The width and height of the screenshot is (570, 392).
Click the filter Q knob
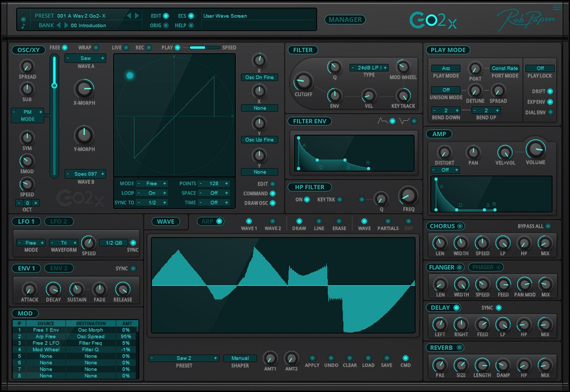point(334,67)
